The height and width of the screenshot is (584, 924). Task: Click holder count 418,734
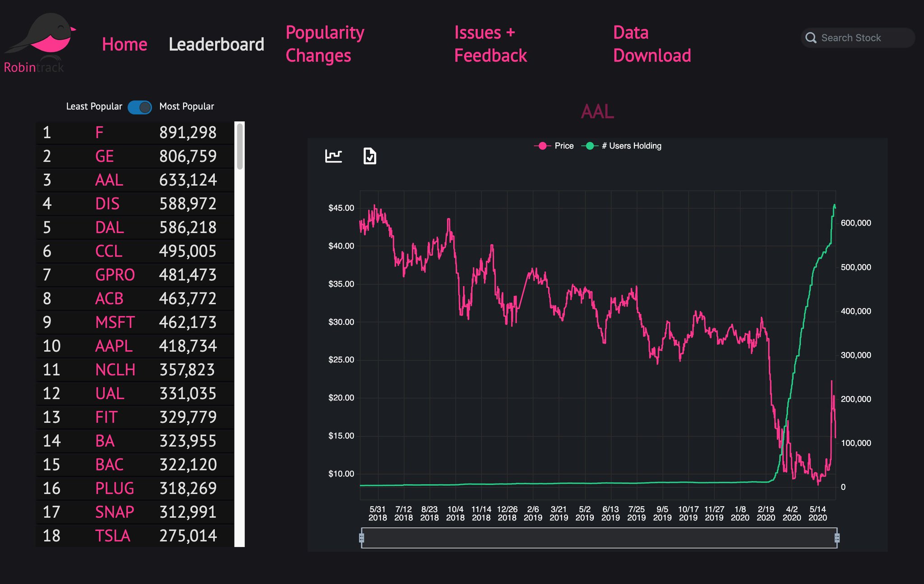pyautogui.click(x=188, y=346)
